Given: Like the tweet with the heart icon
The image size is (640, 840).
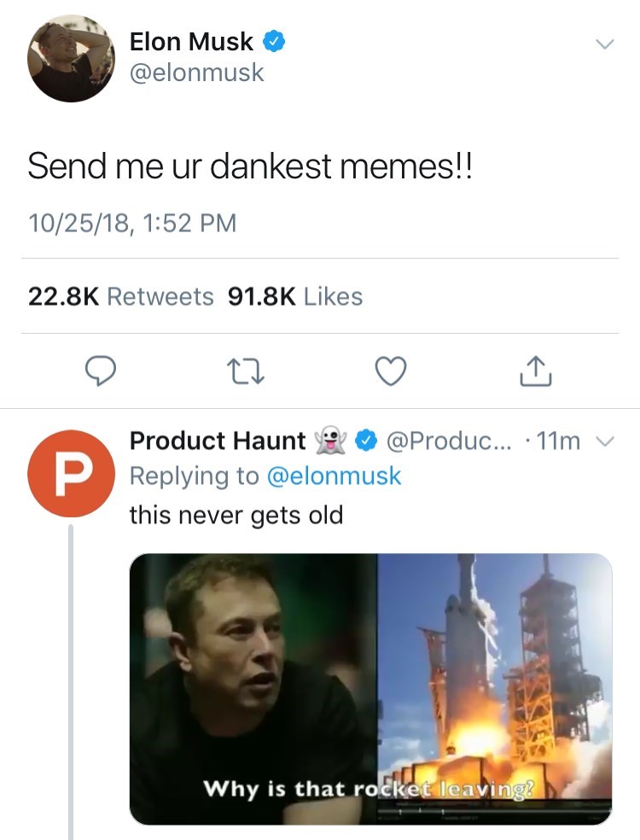Looking at the screenshot, I should tap(392, 370).
